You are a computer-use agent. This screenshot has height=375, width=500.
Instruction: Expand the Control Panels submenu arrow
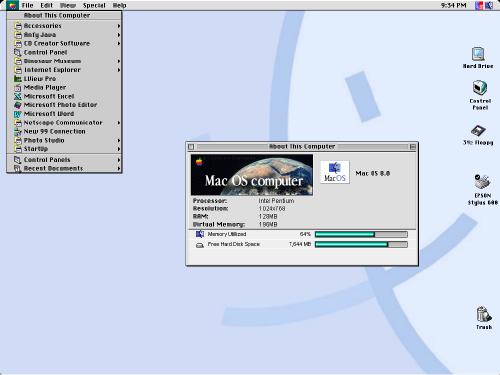[x=119, y=160]
